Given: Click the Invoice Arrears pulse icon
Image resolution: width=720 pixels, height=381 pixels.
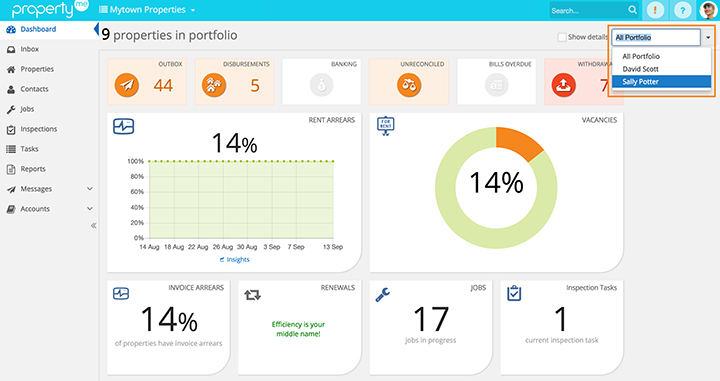Looking at the screenshot, I should point(121,293).
